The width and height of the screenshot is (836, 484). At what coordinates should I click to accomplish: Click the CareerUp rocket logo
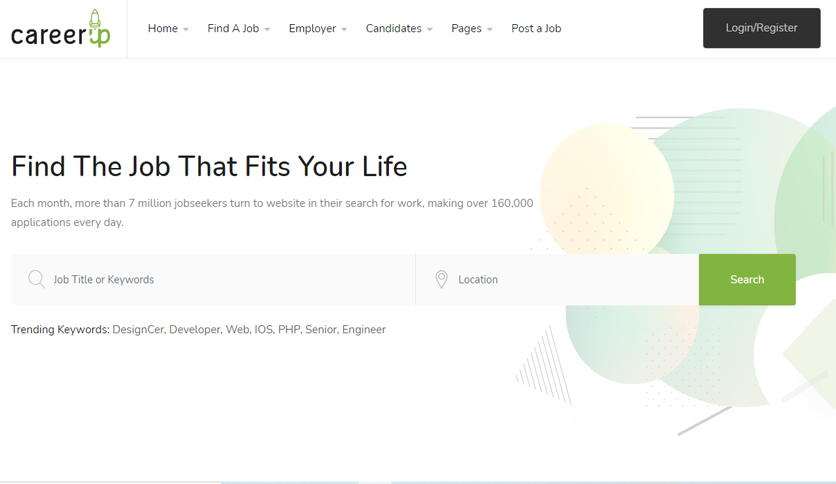click(61, 29)
